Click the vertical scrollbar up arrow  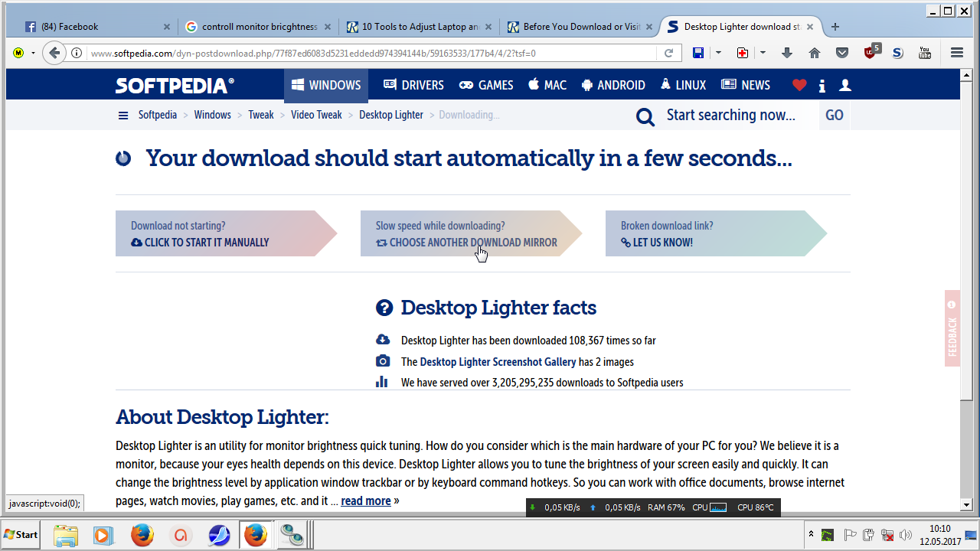pyautogui.click(x=966, y=75)
